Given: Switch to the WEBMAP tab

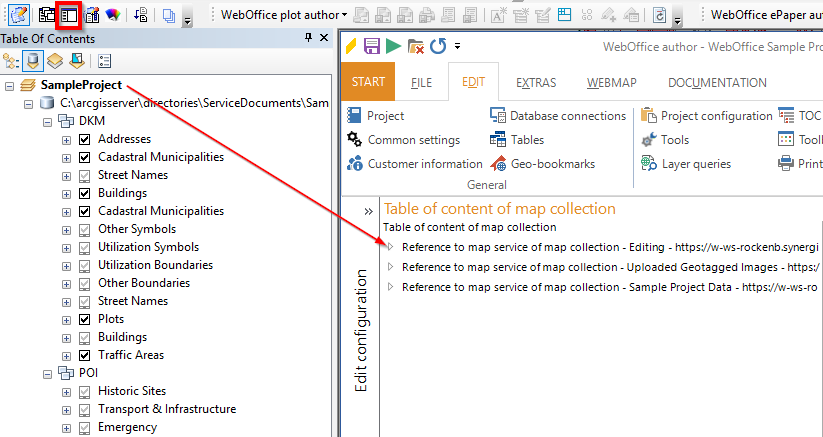Looking at the screenshot, I should pos(611,82).
